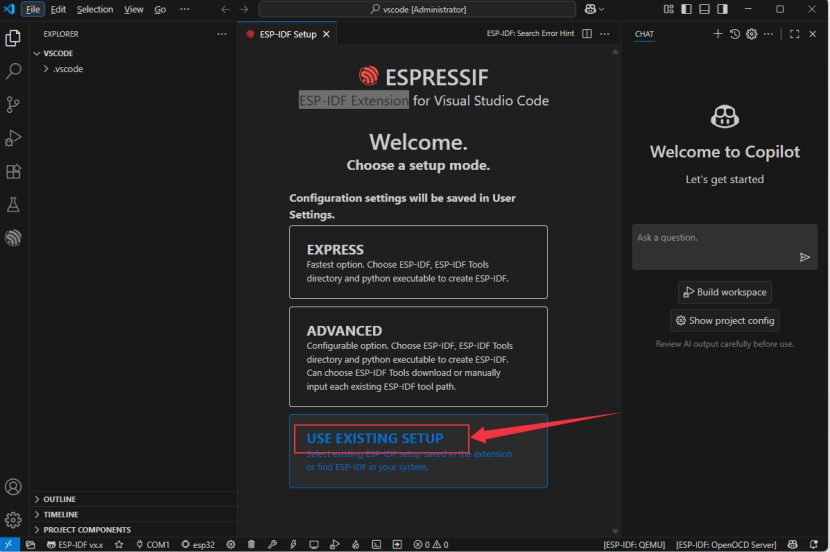Click the star flash method icon in status bar

(x=119, y=544)
